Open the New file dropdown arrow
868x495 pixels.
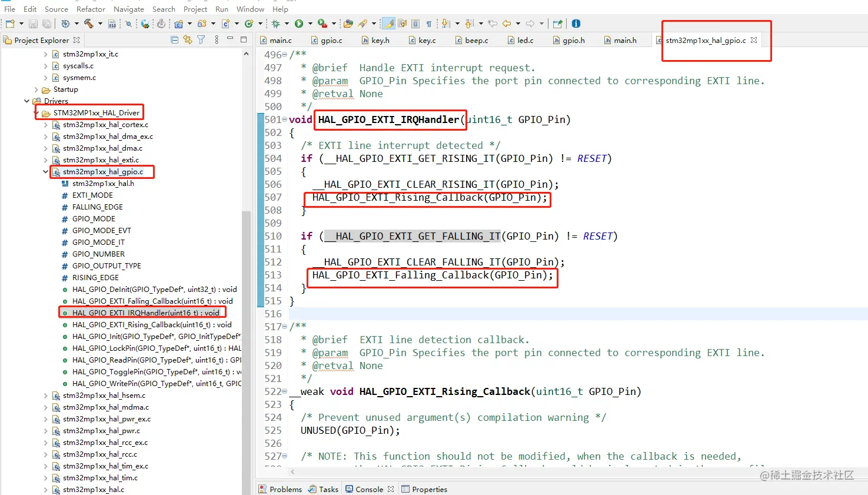21,24
